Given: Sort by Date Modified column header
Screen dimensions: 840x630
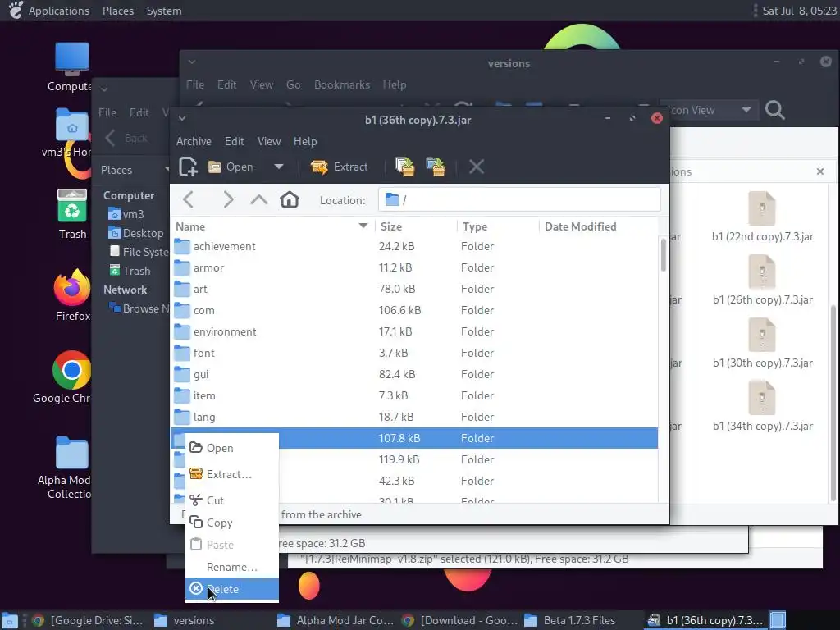Looking at the screenshot, I should [598, 226].
